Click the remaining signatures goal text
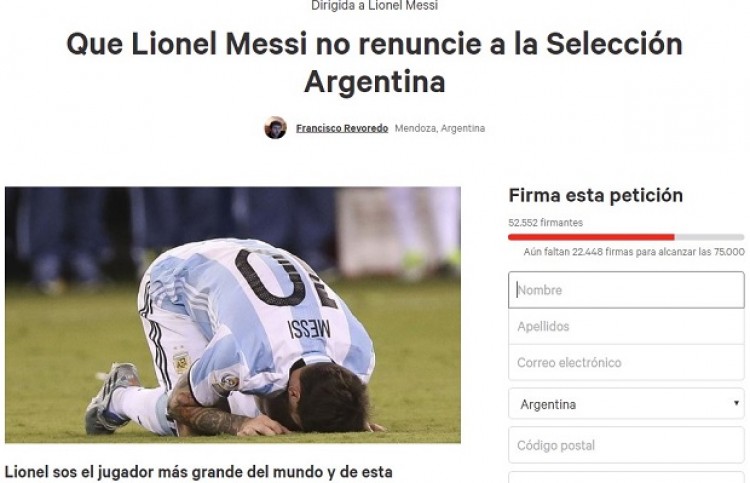Viewport: 750px width, 483px height. point(634,252)
